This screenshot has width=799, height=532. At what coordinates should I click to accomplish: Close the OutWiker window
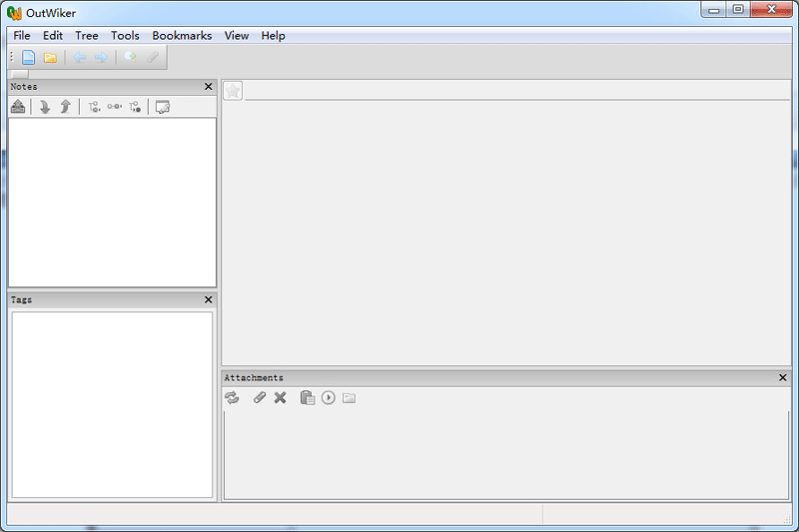[771, 10]
